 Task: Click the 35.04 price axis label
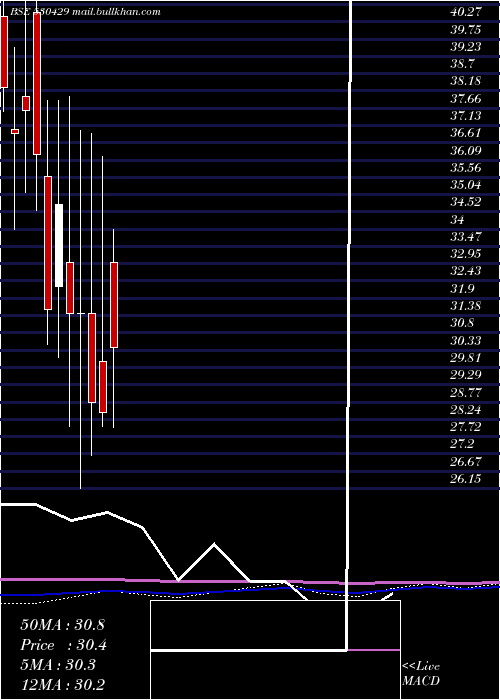466,185
